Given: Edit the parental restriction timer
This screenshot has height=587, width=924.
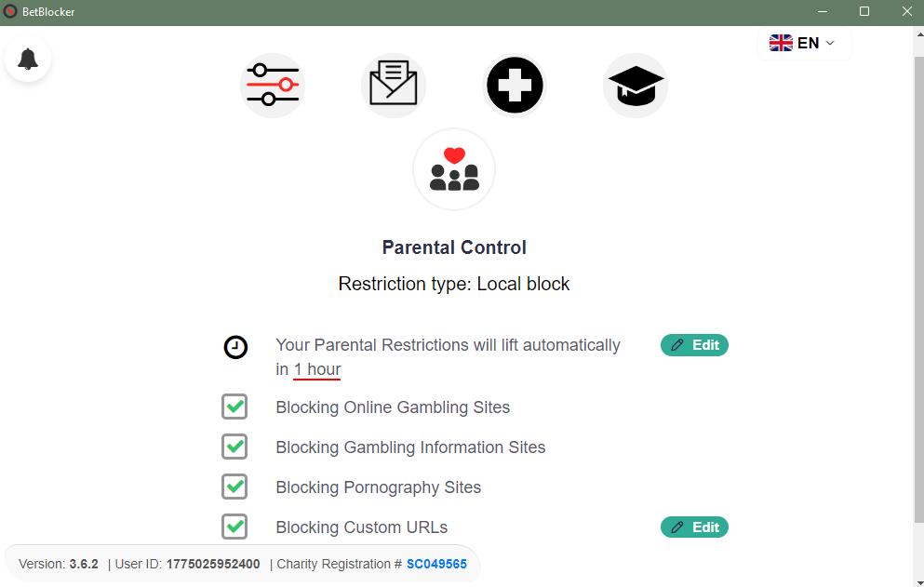Looking at the screenshot, I should (x=693, y=344).
